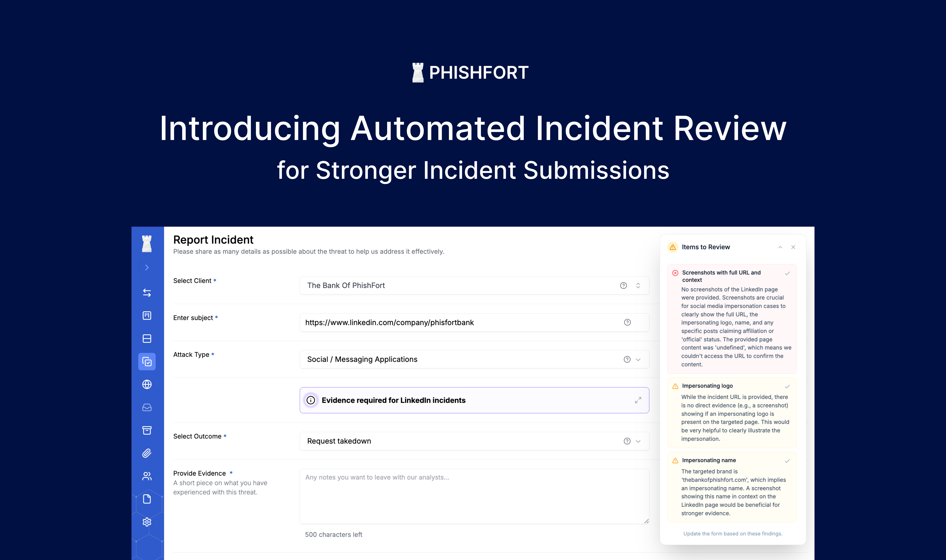Viewport: 946px width, 560px height.
Task: Collapse the Items to Review panel
Action: pyautogui.click(x=780, y=247)
